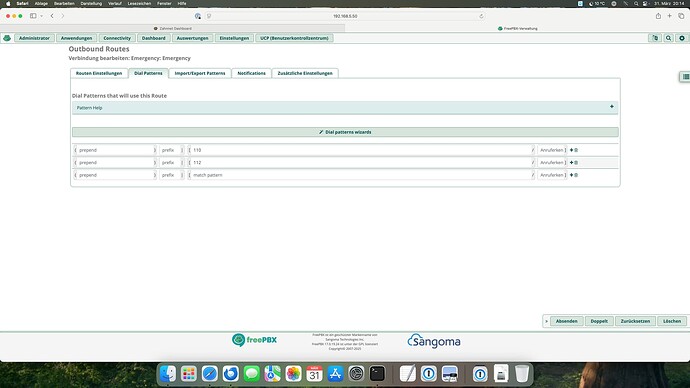Image resolution: width=690 pixels, height=388 pixels.
Task: Open the Anwendungen dropdown menu
Action: tap(77, 38)
